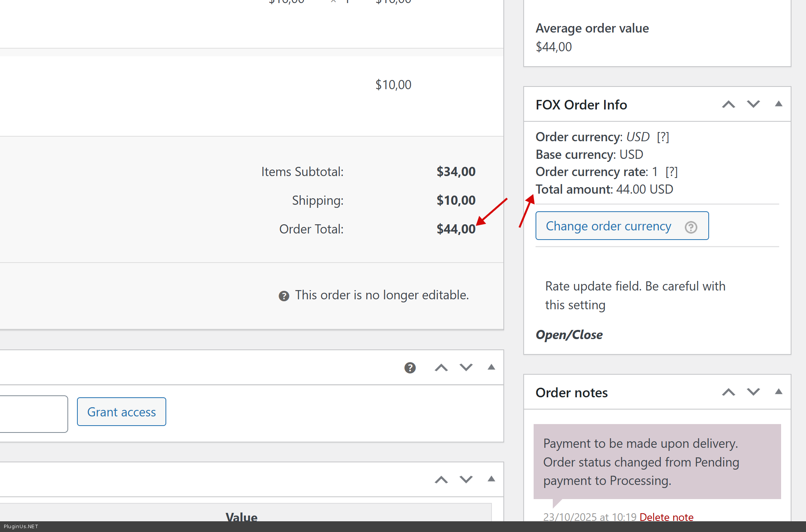Collapse the panel containing Grant access
806x532 pixels.
pos(491,367)
